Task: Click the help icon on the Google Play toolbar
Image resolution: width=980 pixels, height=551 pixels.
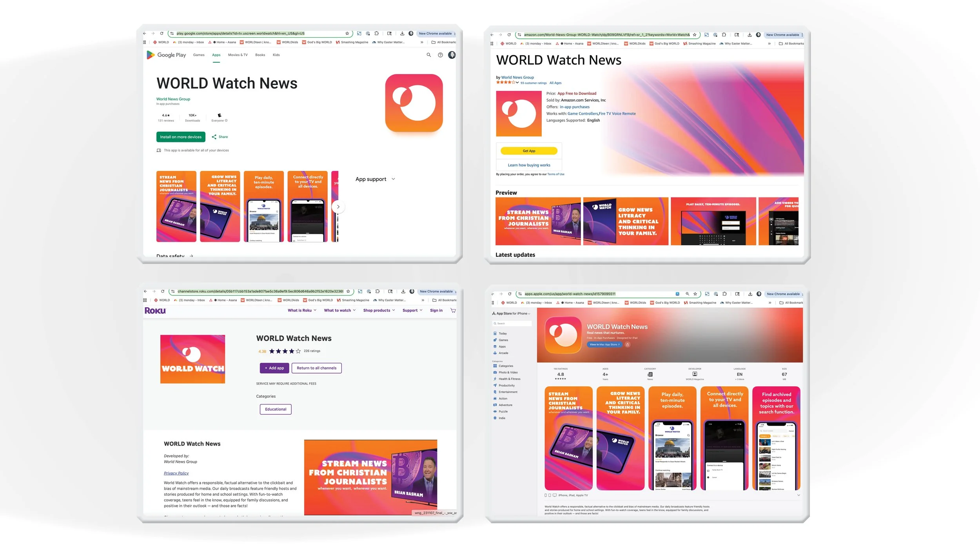Action: [440, 55]
